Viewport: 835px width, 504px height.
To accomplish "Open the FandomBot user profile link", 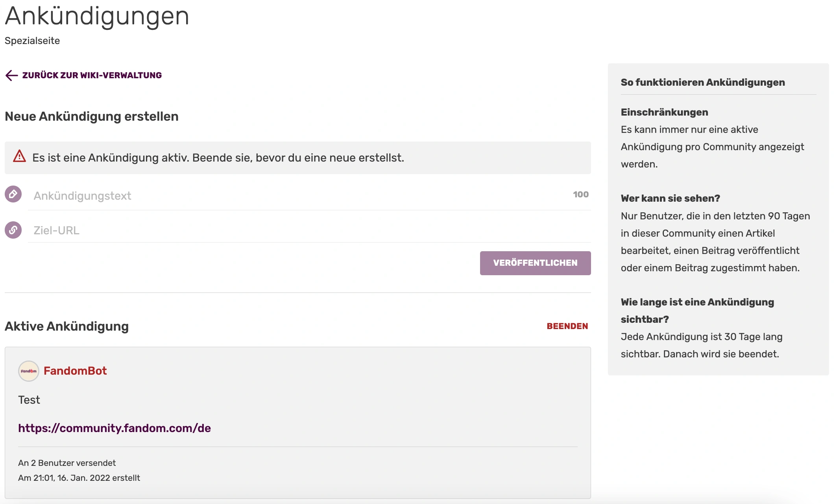I will tap(75, 371).
